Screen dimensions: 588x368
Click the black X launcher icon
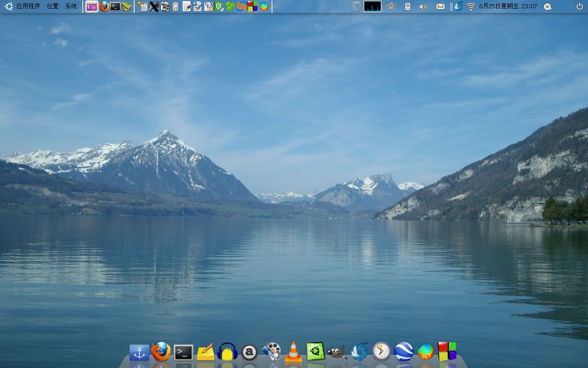coord(154,6)
